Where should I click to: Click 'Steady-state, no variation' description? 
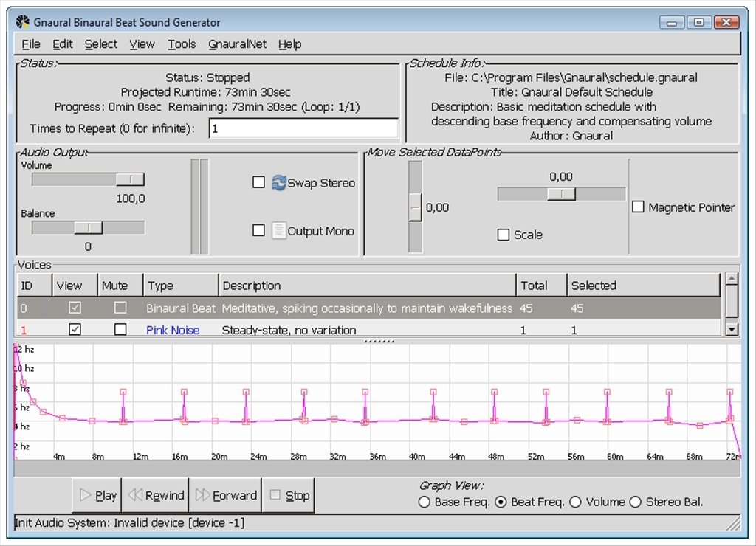289,330
